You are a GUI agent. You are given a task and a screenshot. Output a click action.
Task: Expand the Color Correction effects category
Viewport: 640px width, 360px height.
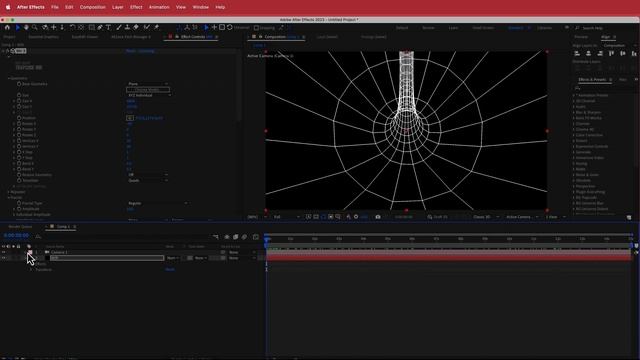pyautogui.click(x=573, y=135)
